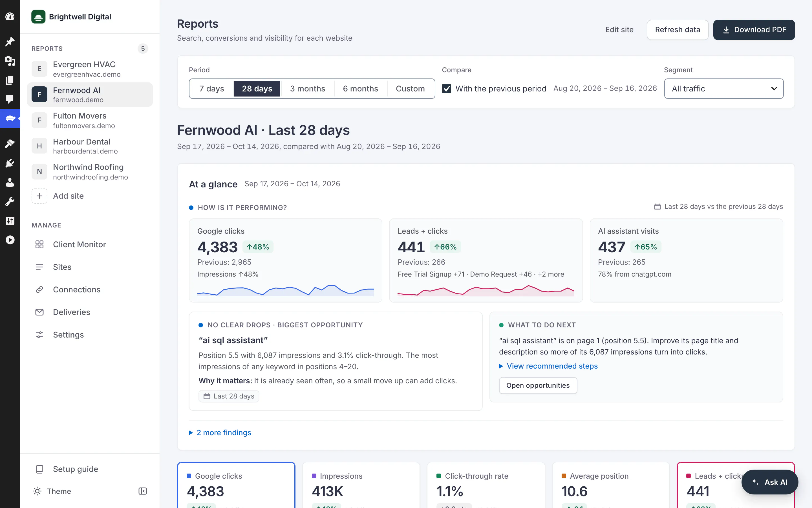Click the Download PDF button

754,30
